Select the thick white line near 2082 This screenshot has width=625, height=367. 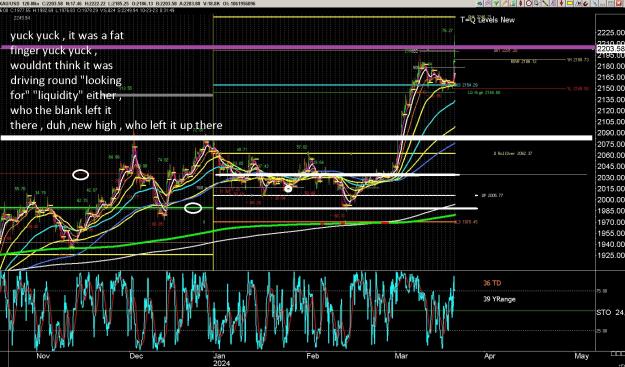pos(297,138)
